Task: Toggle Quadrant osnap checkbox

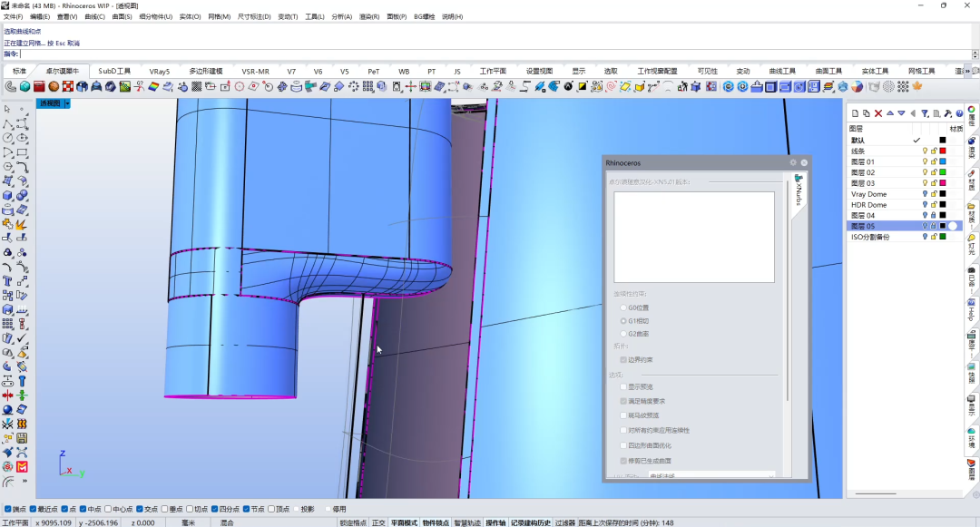Action: point(215,510)
